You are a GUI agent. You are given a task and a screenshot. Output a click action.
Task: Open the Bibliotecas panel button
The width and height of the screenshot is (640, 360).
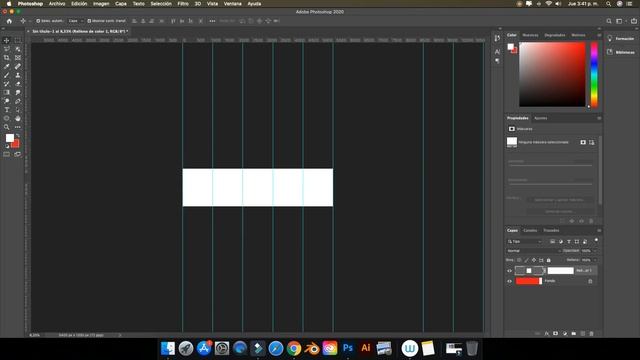coord(620,52)
